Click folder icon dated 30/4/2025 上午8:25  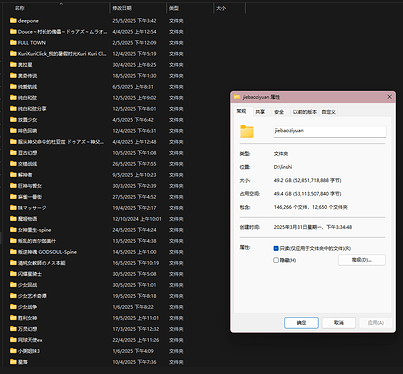(13, 65)
